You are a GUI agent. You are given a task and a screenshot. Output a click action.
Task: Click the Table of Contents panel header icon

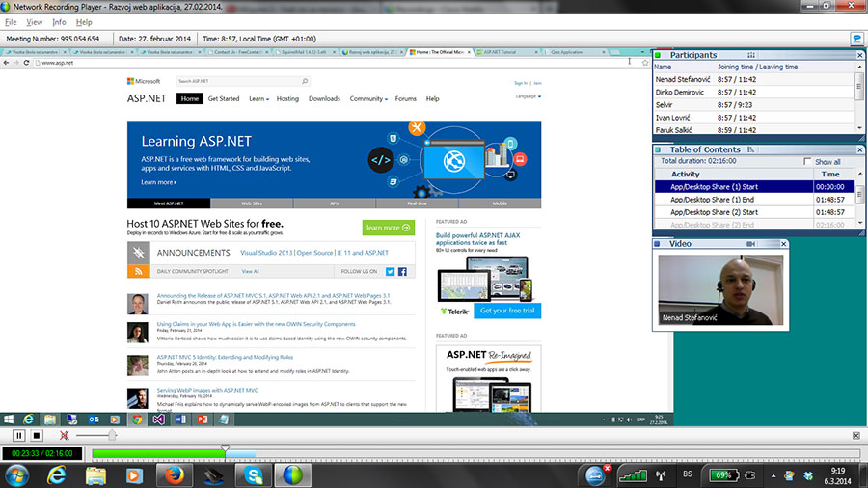pos(750,149)
